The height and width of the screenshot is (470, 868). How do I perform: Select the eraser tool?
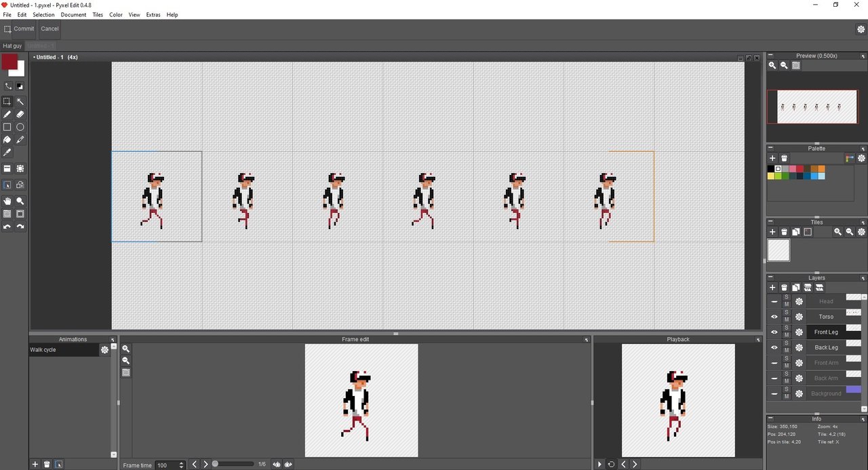pos(20,114)
